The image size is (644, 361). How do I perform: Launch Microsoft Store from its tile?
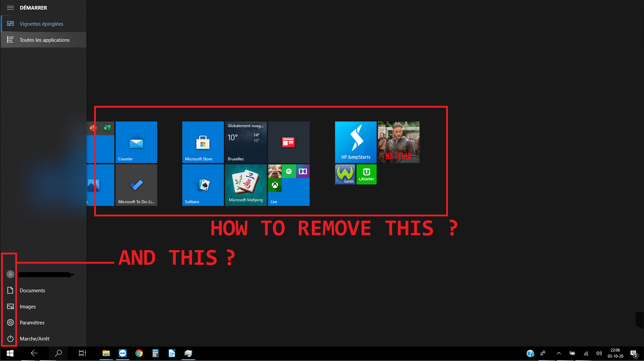point(203,142)
